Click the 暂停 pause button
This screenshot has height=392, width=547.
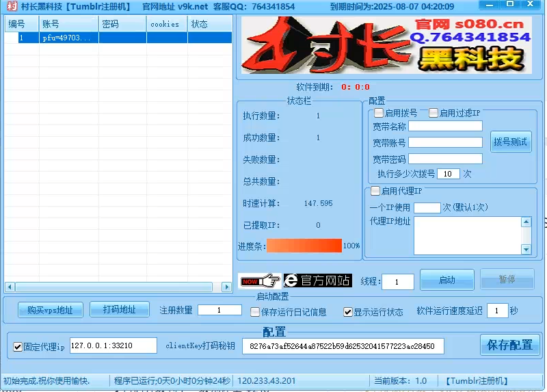coord(507,279)
